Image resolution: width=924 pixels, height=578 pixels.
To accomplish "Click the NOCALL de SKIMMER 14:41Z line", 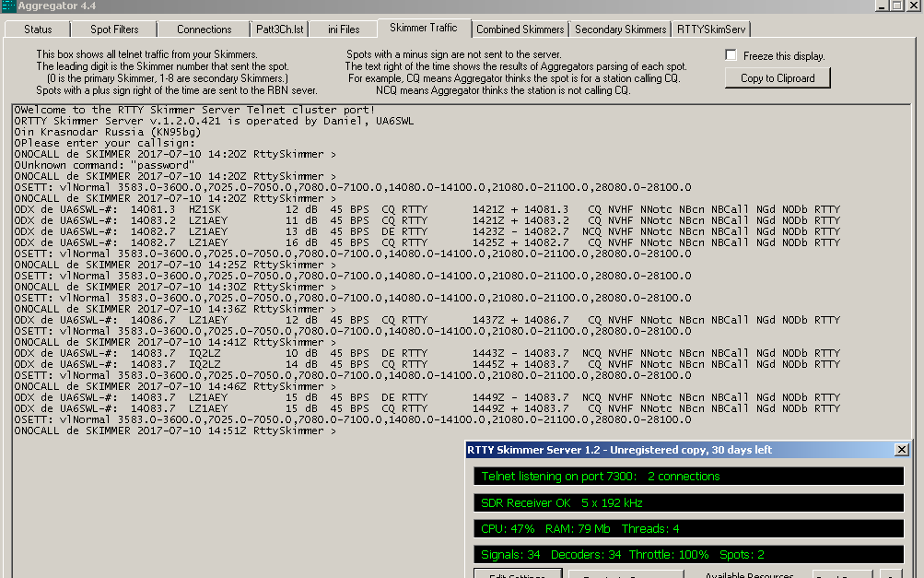I will (x=175, y=342).
